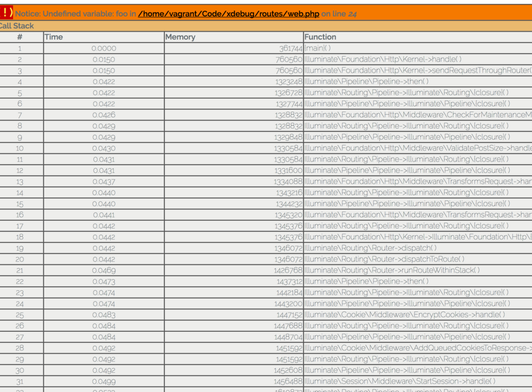
Task: Click the 'Memory' column header
Action: (180, 37)
